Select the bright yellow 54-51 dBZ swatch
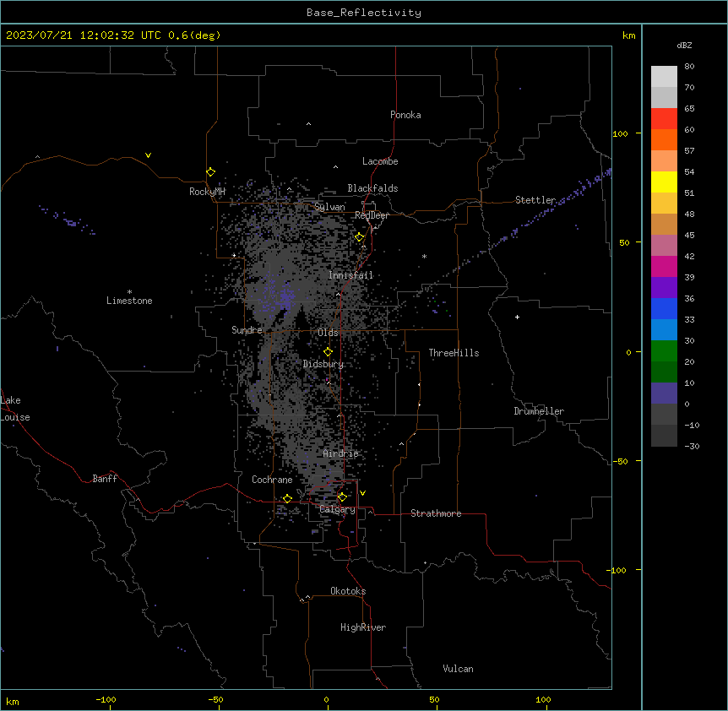Image resolution: width=728 pixels, height=711 pixels. pos(664,182)
